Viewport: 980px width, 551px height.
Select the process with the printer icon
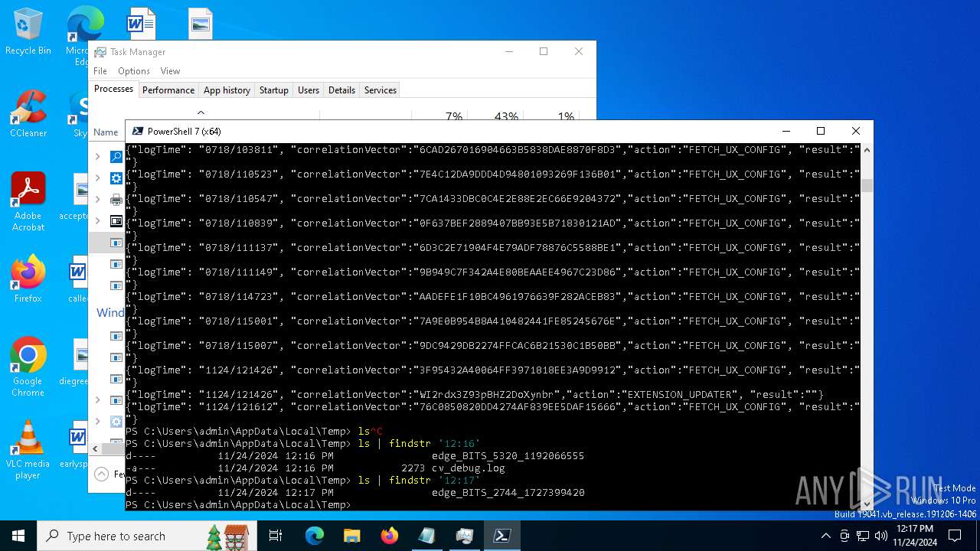coord(116,200)
